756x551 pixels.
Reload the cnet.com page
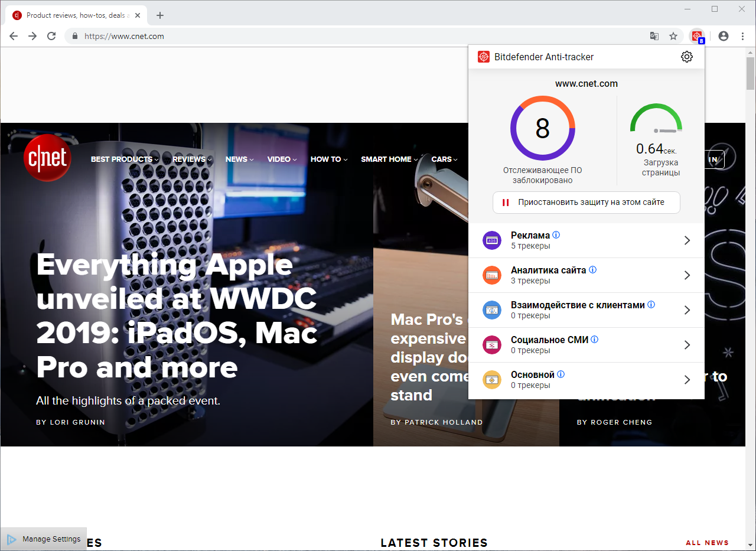pos(51,36)
